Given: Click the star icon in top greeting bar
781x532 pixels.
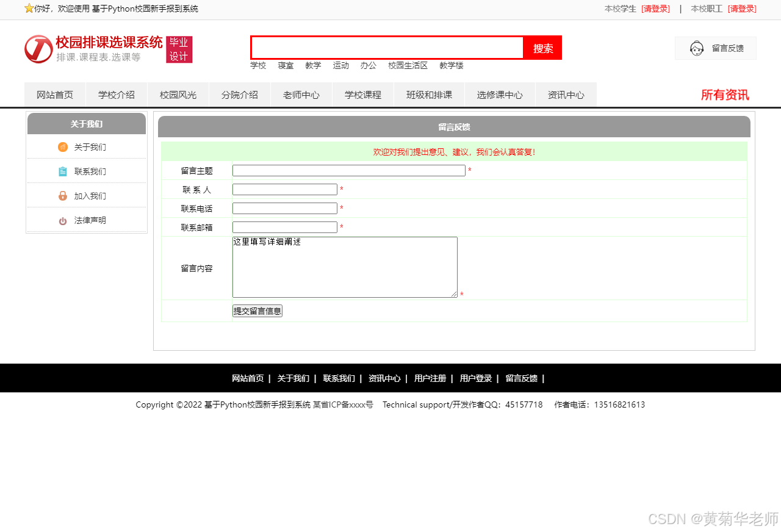Looking at the screenshot, I should pos(29,9).
